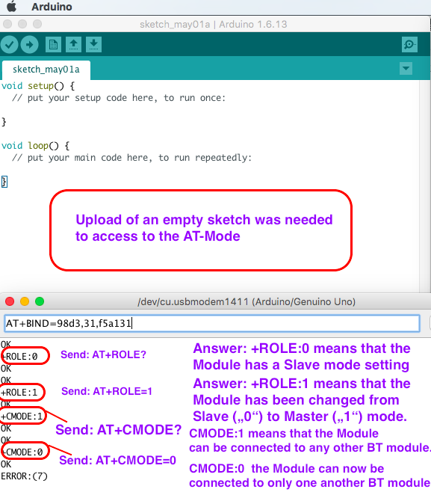Click the 'put your setup code here' comment
Screen dimensions: 431x504
119,98
